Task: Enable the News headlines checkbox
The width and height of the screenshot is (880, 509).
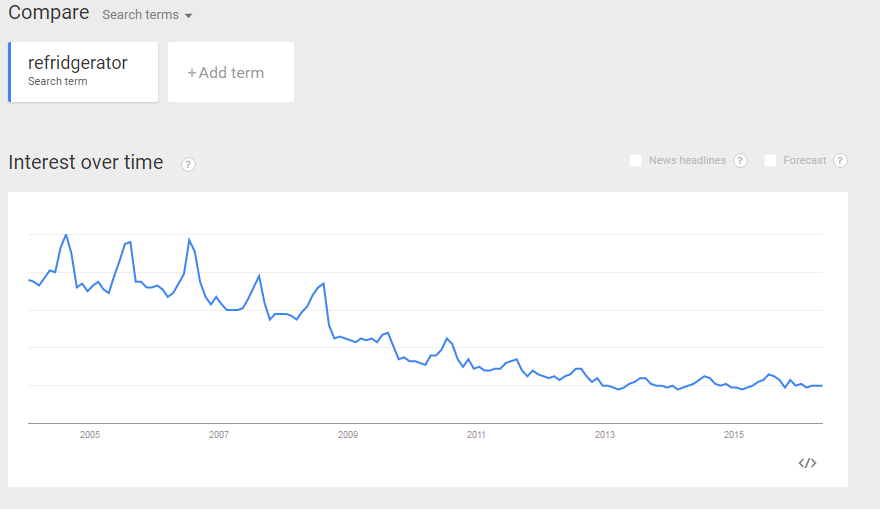Action: click(x=635, y=161)
